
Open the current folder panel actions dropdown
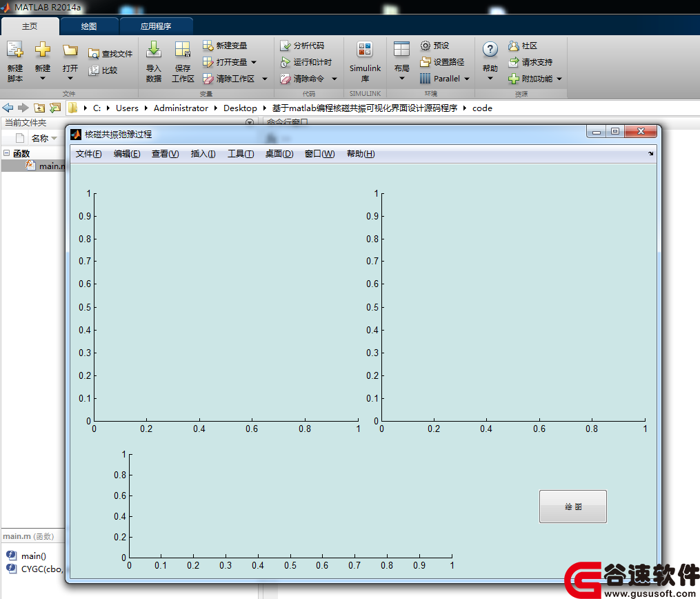[x=250, y=122]
